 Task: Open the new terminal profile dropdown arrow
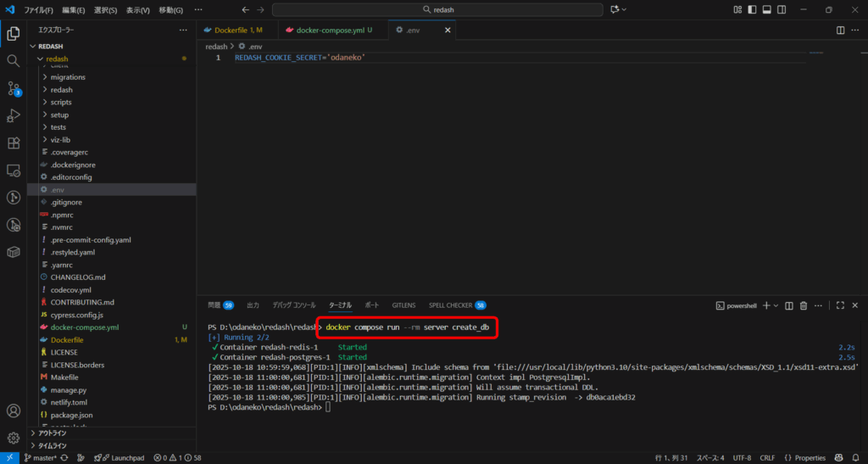pyautogui.click(x=775, y=305)
